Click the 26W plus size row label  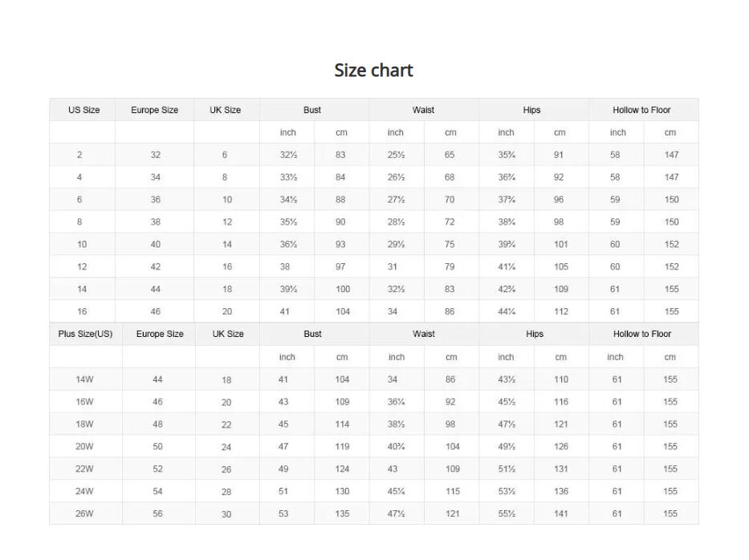click(x=84, y=513)
